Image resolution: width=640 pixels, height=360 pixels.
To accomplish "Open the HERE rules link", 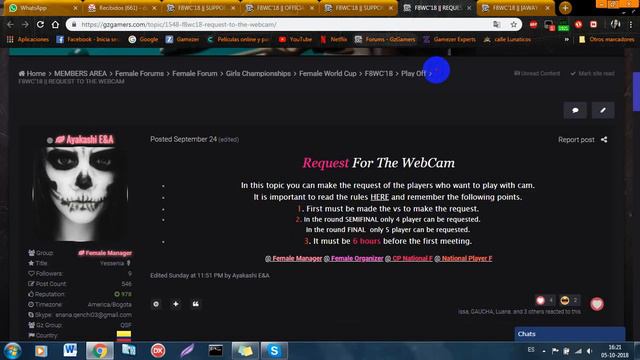I will pyautogui.click(x=380, y=197).
